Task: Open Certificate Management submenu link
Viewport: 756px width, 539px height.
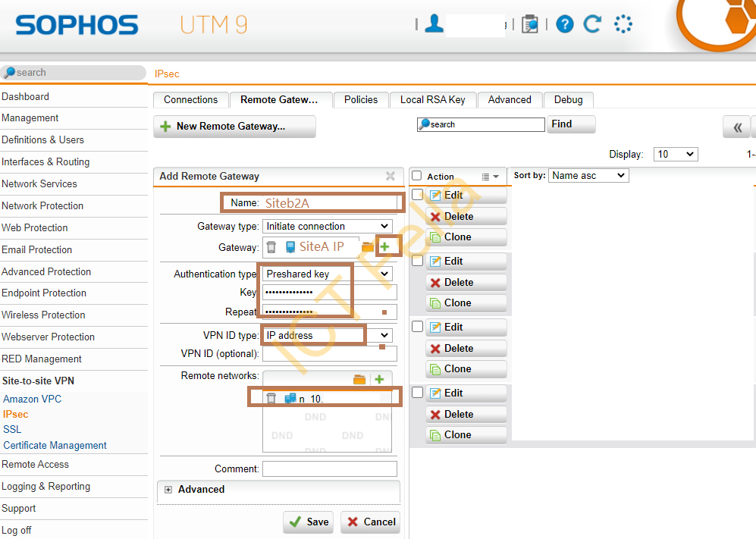Action: pyautogui.click(x=55, y=446)
